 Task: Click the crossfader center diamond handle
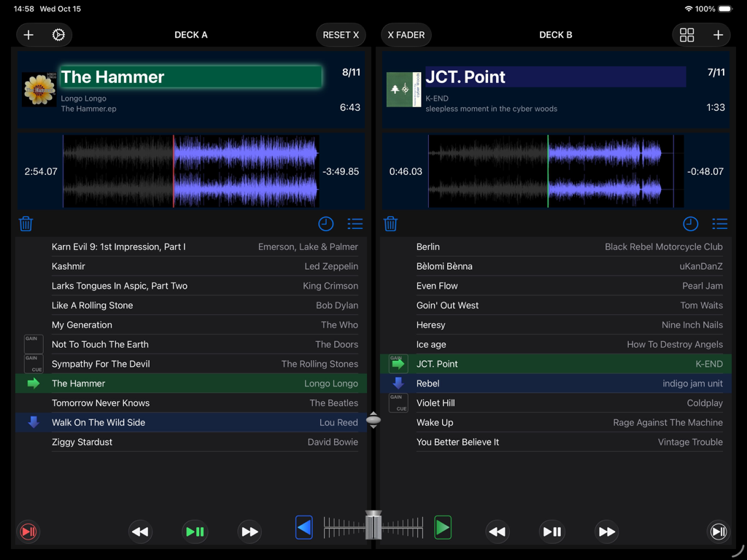[373, 420]
